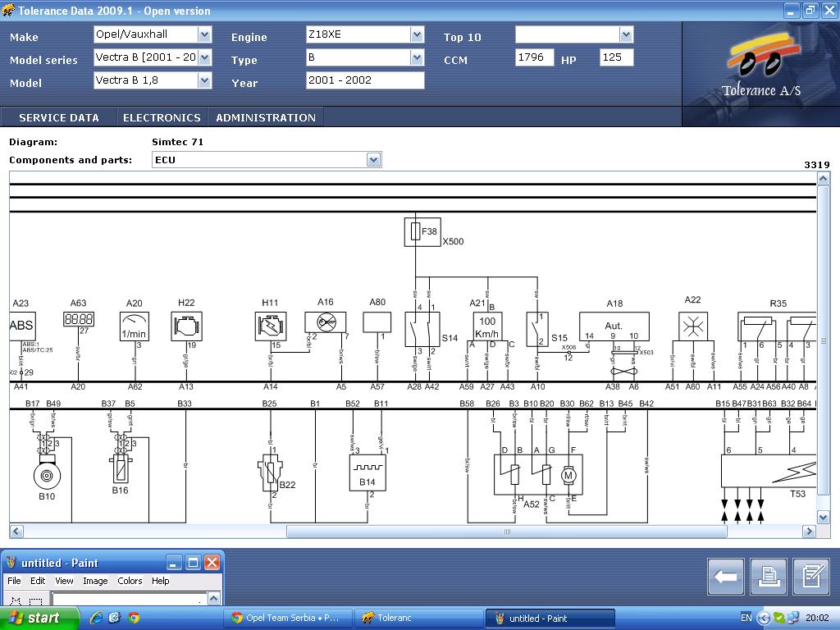Click the diagram scroll up arrow
840x630 pixels.
pyautogui.click(x=824, y=178)
